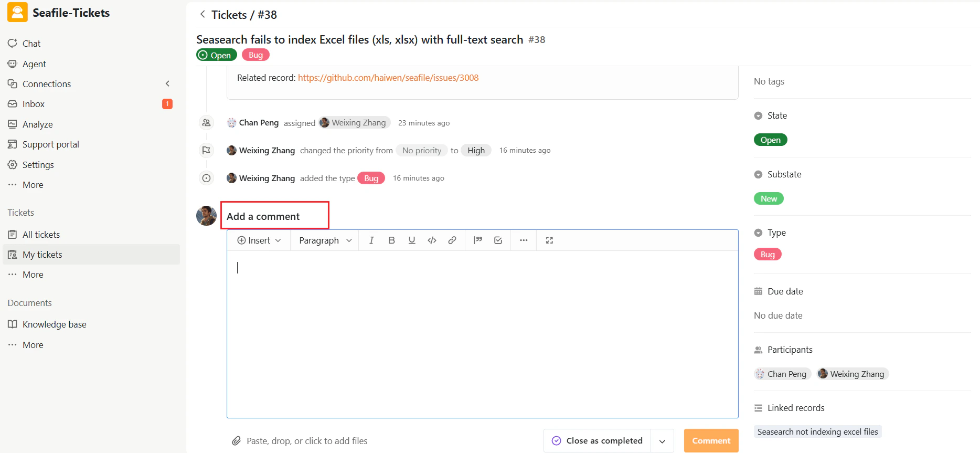Screen dimensions: 980x453
Task: Click the type change event icon
Action: 207,178
